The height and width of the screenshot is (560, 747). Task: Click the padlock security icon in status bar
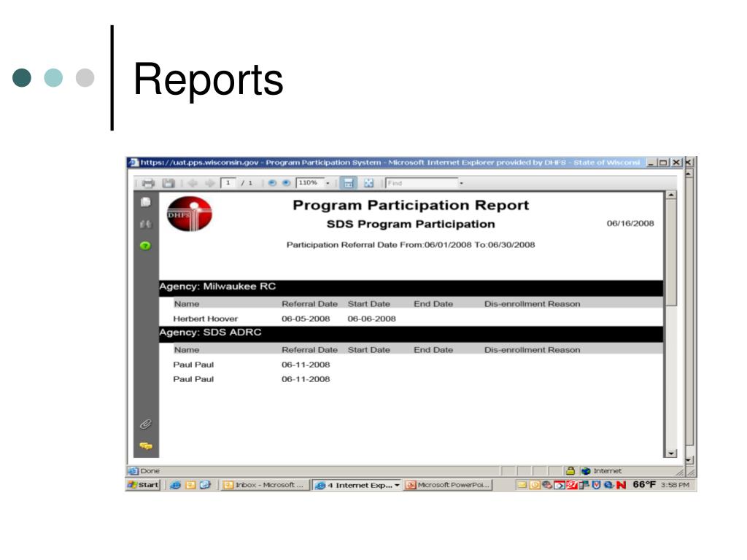coord(570,471)
